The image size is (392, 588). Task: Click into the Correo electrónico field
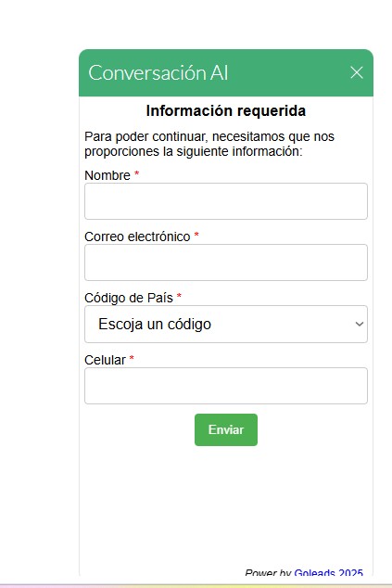click(x=226, y=262)
